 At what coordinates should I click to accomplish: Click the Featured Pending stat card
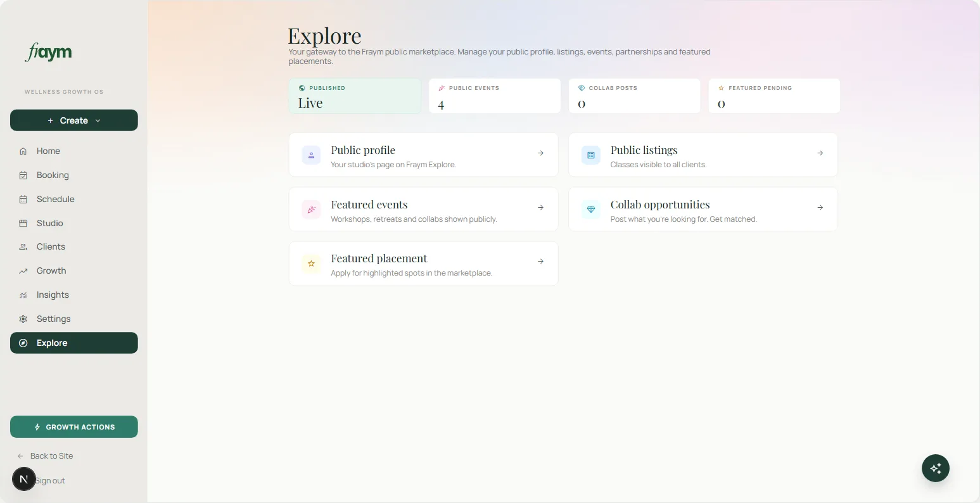click(x=774, y=96)
